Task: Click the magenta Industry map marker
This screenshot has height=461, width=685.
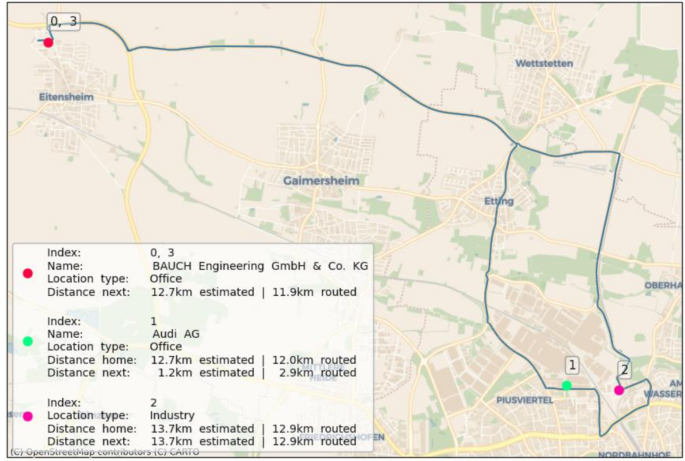Action: coord(619,390)
